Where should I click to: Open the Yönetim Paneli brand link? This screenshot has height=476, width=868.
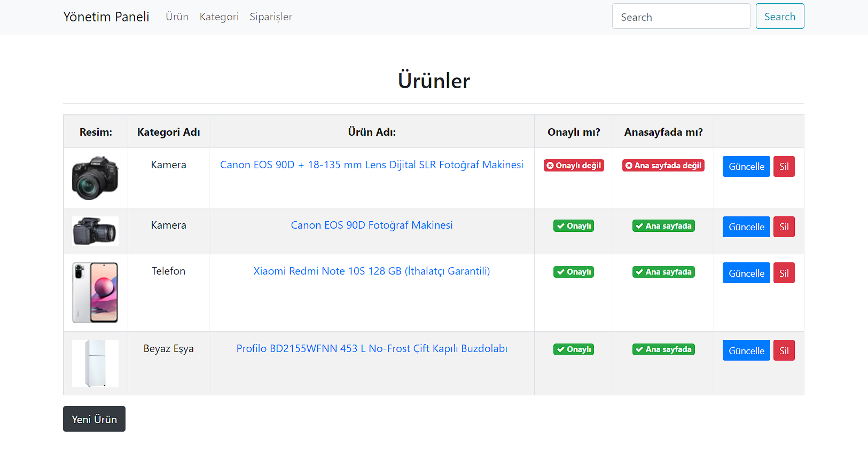point(106,17)
